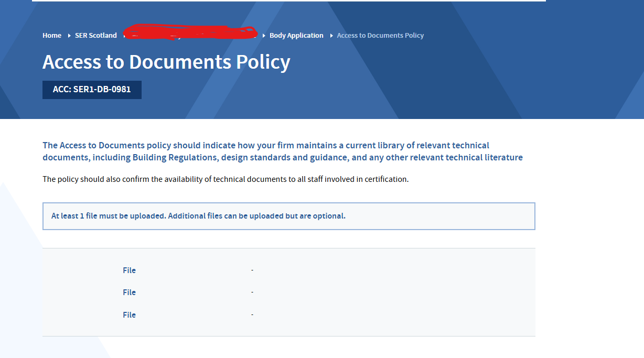
Task: Select the ACC: SER1-DB-0981 reference badge
Action: click(92, 90)
